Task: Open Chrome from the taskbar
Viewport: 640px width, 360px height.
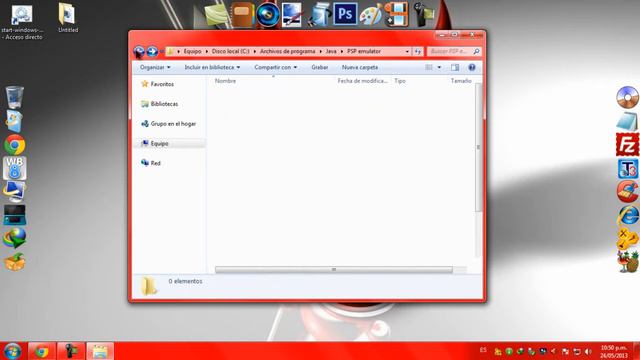Action: [41, 351]
